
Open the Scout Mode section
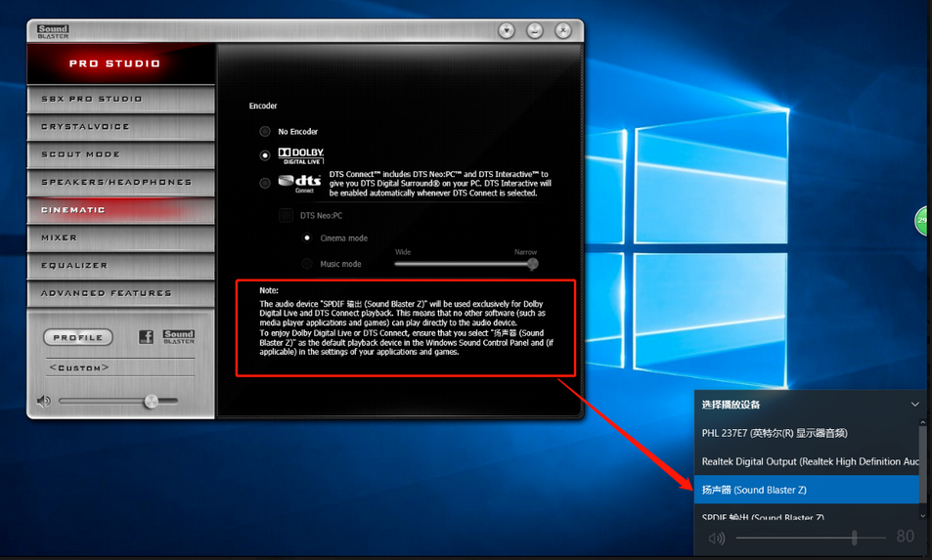[x=120, y=154]
